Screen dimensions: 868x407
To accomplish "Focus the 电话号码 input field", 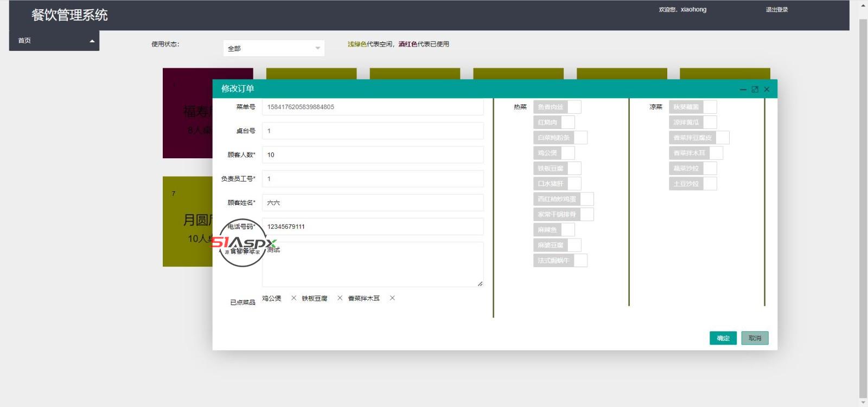I will point(373,227).
